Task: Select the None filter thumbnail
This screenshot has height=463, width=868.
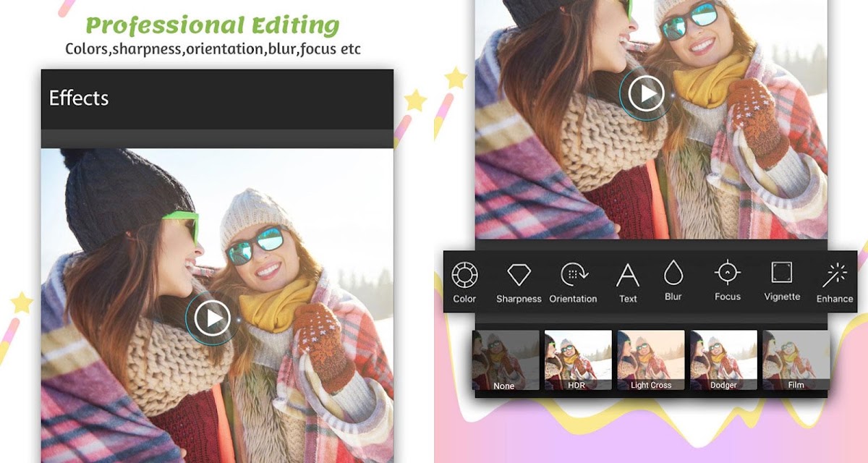Action: (506, 360)
